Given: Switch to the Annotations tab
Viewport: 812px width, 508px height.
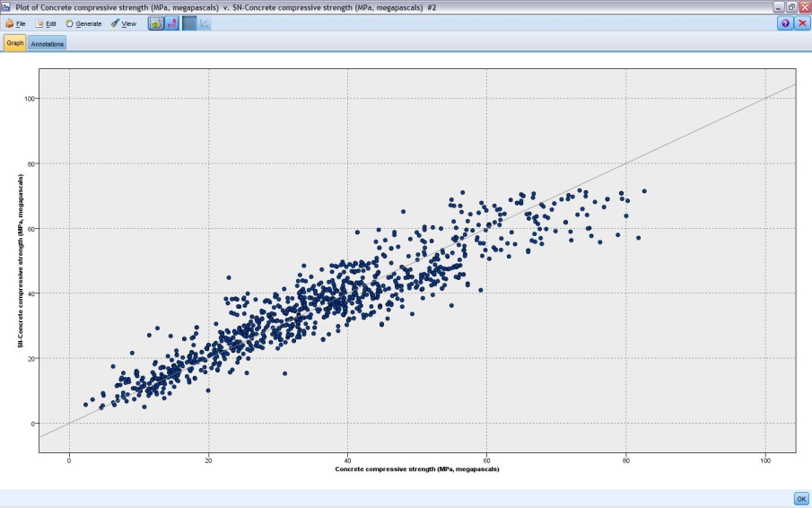Looking at the screenshot, I should [48, 43].
